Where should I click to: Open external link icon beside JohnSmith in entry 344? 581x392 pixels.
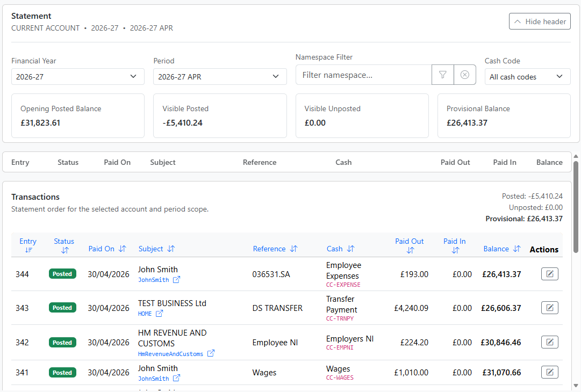pyautogui.click(x=177, y=280)
